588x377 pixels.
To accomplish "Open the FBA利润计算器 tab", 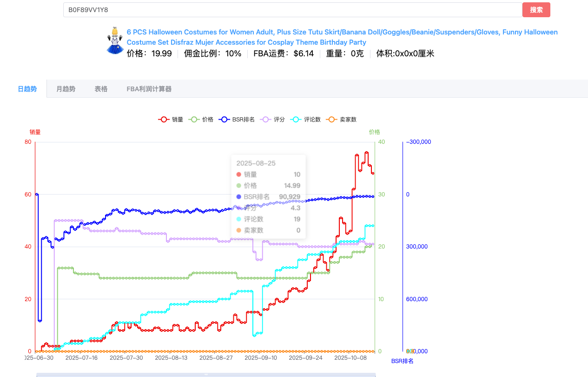I will [x=149, y=89].
